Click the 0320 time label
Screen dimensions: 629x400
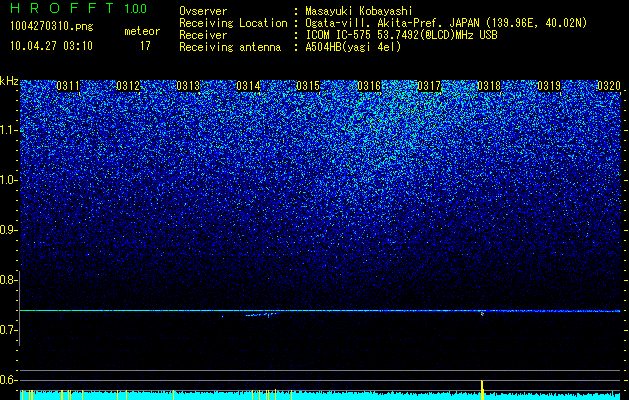[x=609, y=86]
